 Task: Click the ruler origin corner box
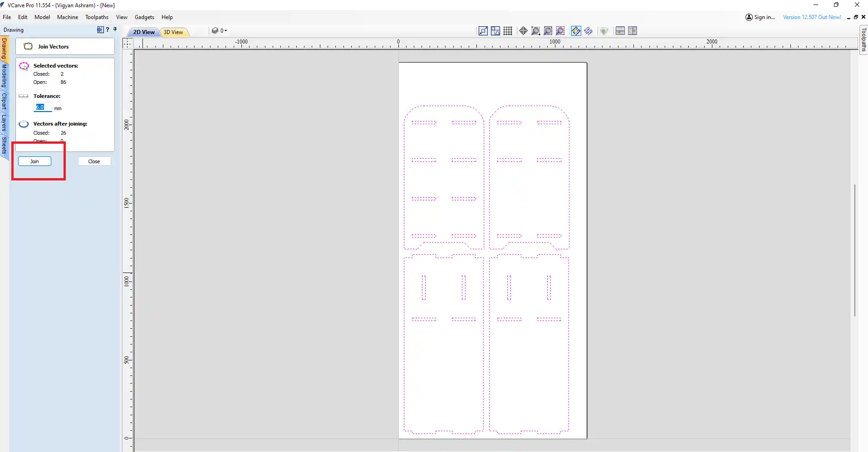tap(128, 43)
